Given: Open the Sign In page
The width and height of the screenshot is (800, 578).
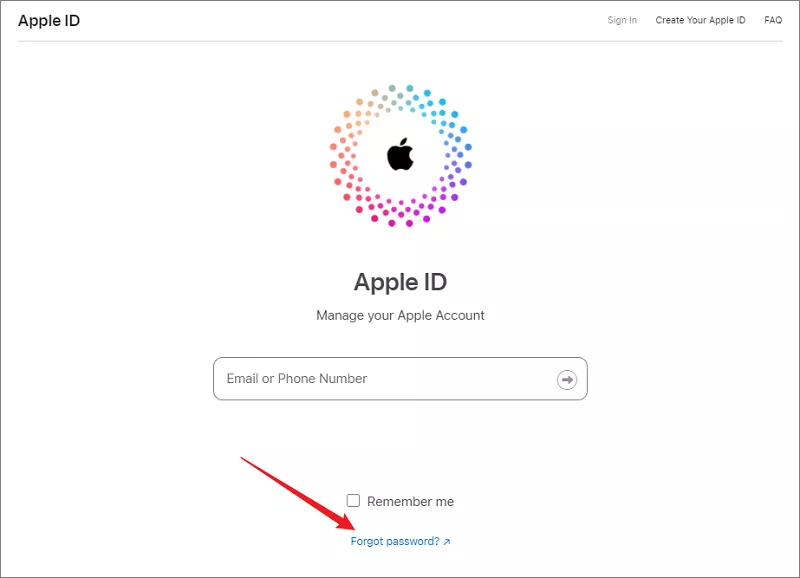Looking at the screenshot, I should point(622,20).
